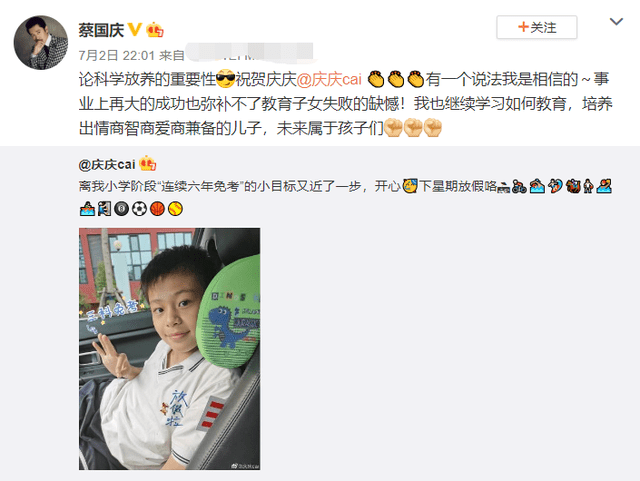Image resolution: width=640 pixels, height=481 pixels.
Task: Click the 蔡国庆 username link
Action: (101, 30)
